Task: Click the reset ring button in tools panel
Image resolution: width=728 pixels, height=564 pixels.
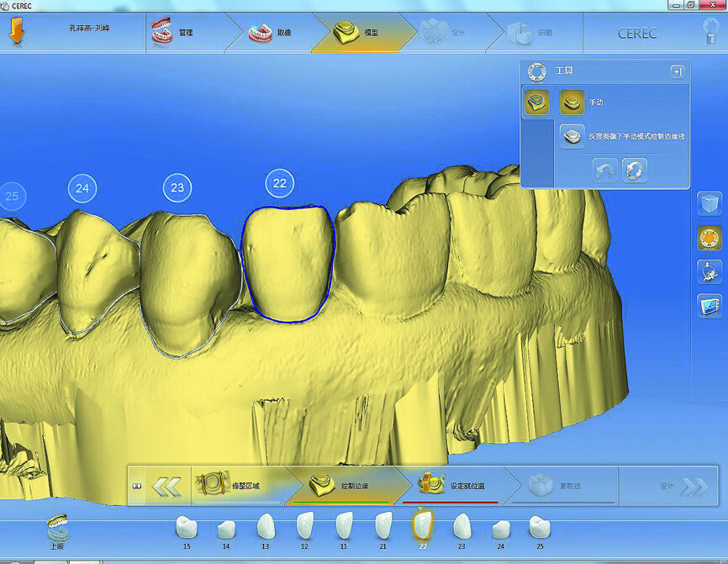Action: pos(635,170)
